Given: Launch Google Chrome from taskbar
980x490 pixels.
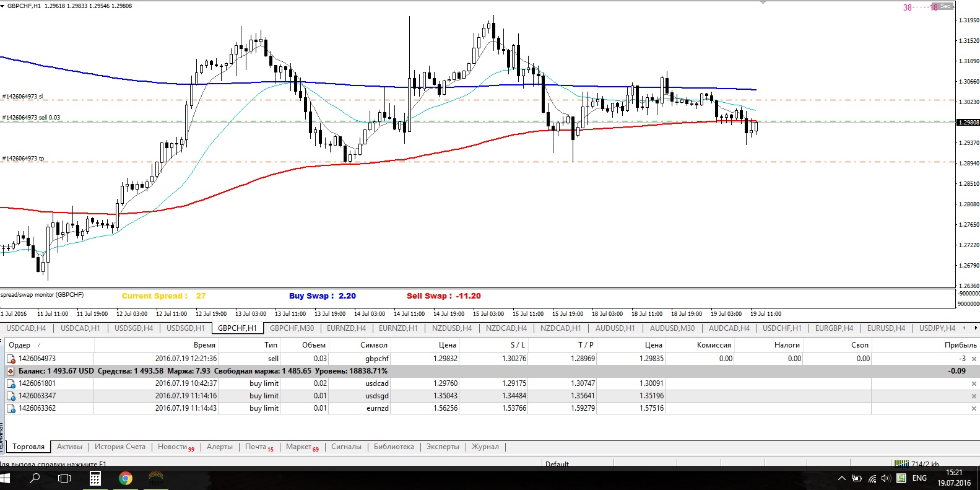Looking at the screenshot, I should 126,478.
